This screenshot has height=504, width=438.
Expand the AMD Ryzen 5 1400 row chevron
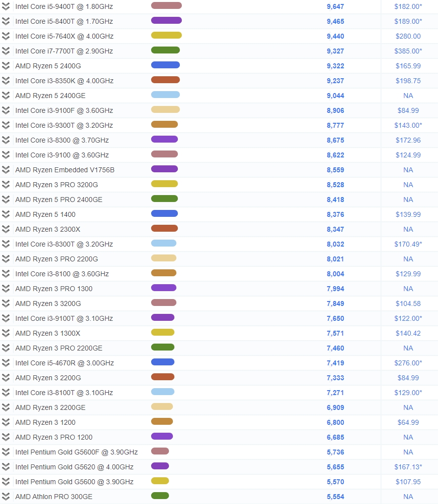click(6, 214)
